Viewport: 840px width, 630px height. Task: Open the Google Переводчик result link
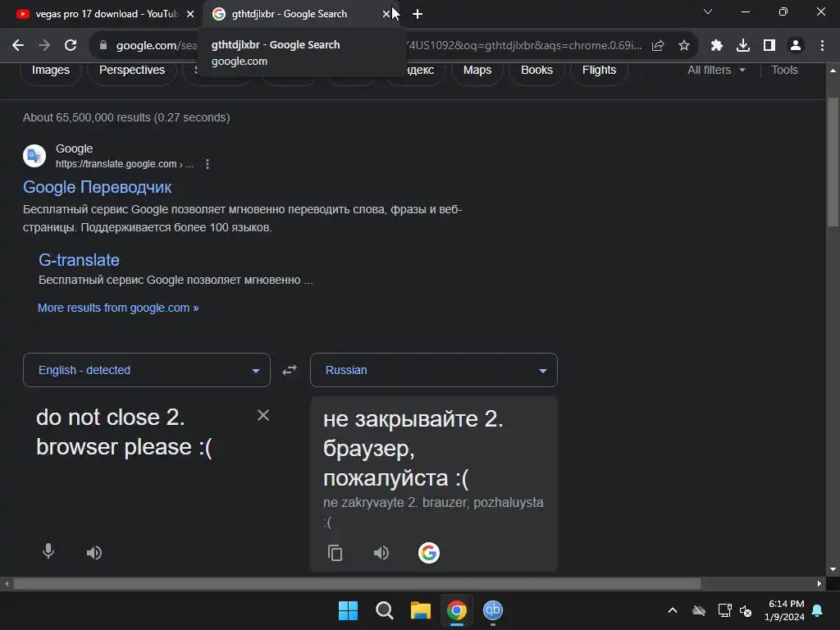coord(97,187)
